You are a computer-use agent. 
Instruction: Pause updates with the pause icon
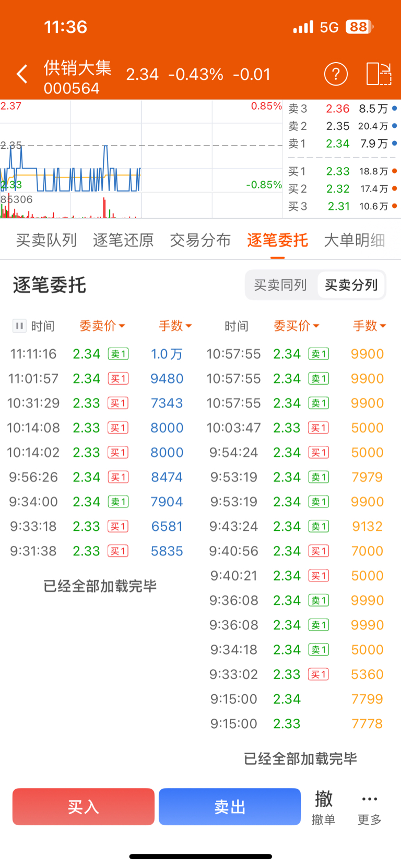(19, 326)
